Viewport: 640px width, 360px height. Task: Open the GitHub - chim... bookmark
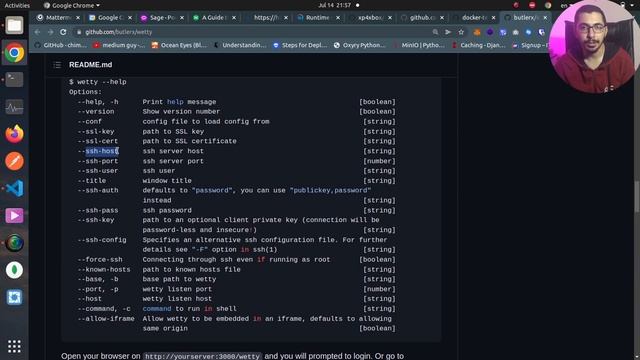61,45
